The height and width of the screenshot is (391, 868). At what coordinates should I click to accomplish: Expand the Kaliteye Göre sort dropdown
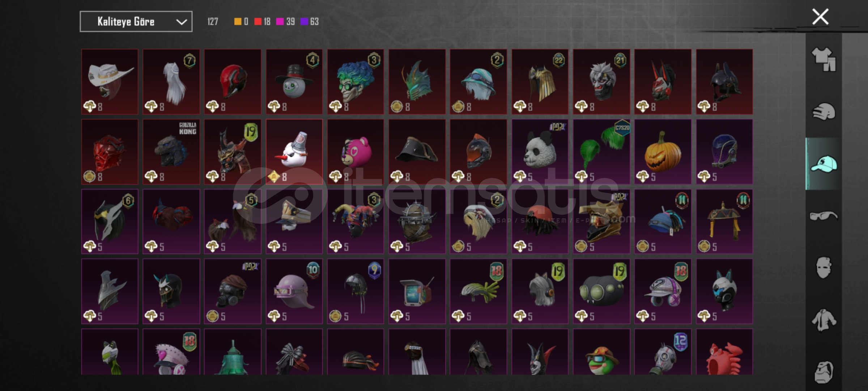(x=136, y=22)
